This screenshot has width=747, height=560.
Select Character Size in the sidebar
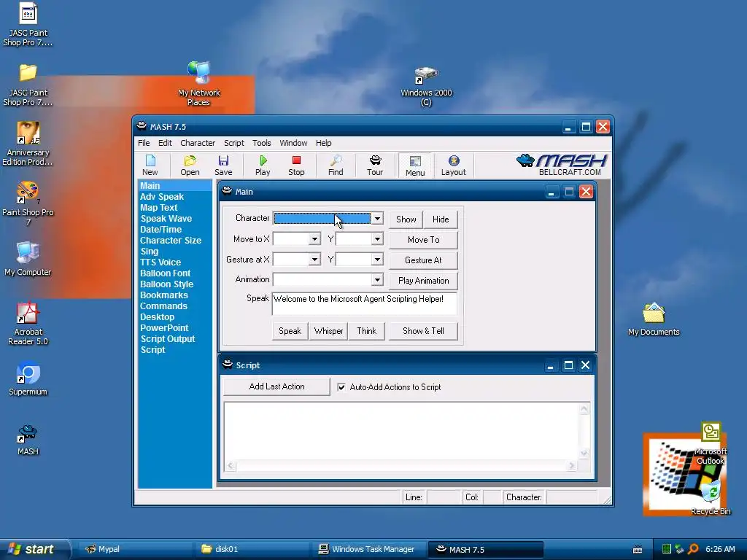point(171,241)
